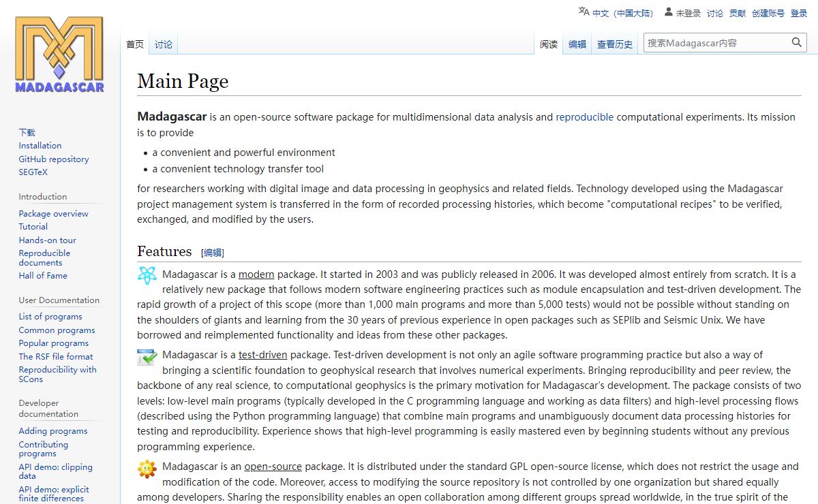The image size is (818, 504).
Task: Open Contributing programs in the sidebar
Action: pyautogui.click(x=44, y=449)
